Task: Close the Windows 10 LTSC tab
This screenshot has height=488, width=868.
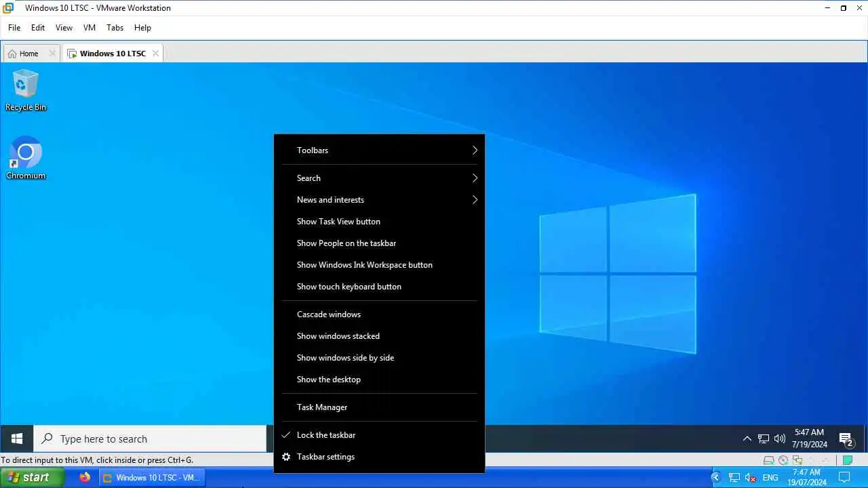Action: (x=155, y=53)
